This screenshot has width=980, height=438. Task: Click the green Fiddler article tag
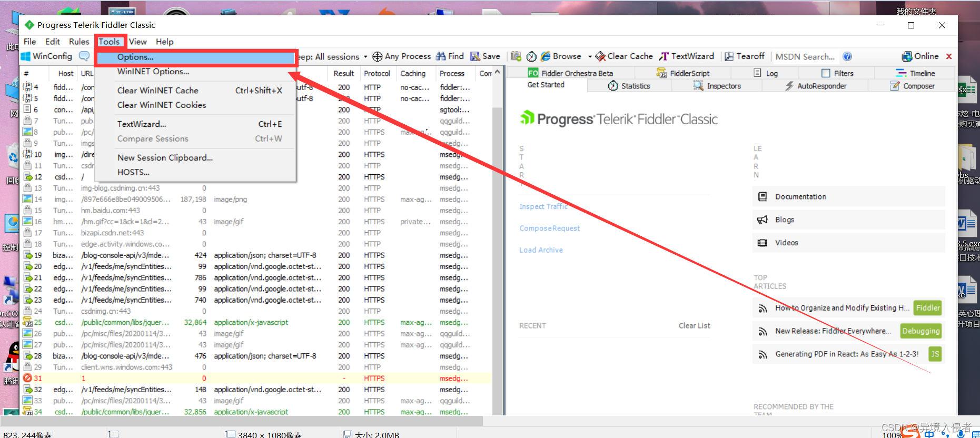927,308
